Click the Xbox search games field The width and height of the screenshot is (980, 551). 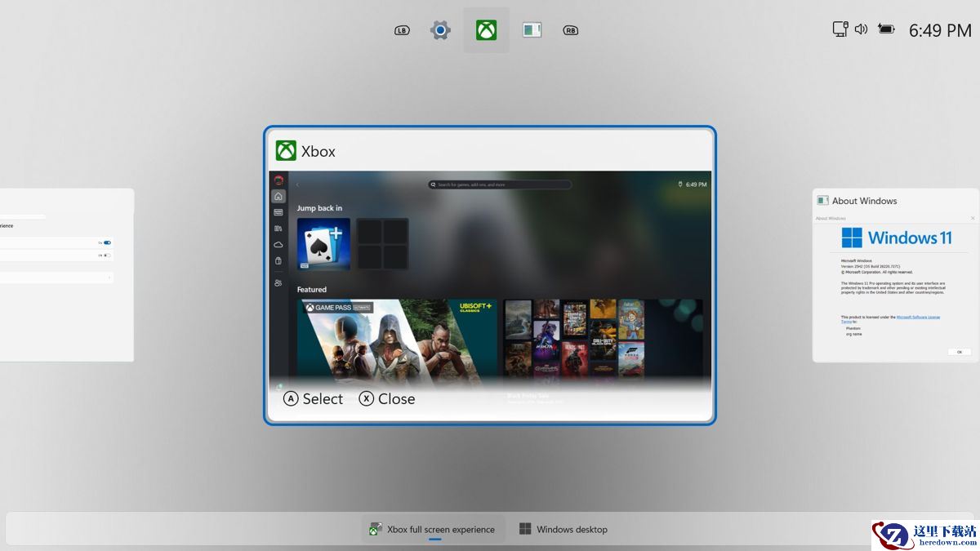coord(499,184)
